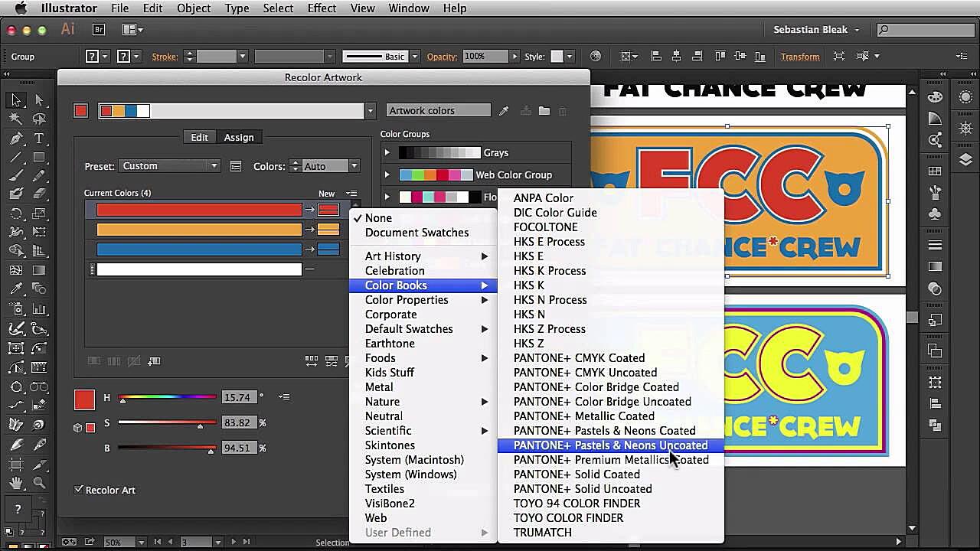This screenshot has height=551, width=980.
Task: Click the Swatches panel icon on right dock
Action: 935,171
